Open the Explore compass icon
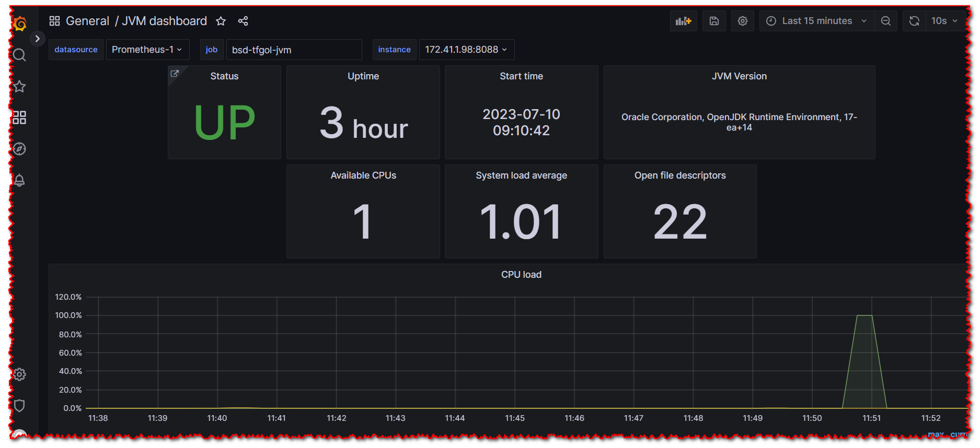Screen dimensions: 980x448 pyautogui.click(x=19, y=149)
